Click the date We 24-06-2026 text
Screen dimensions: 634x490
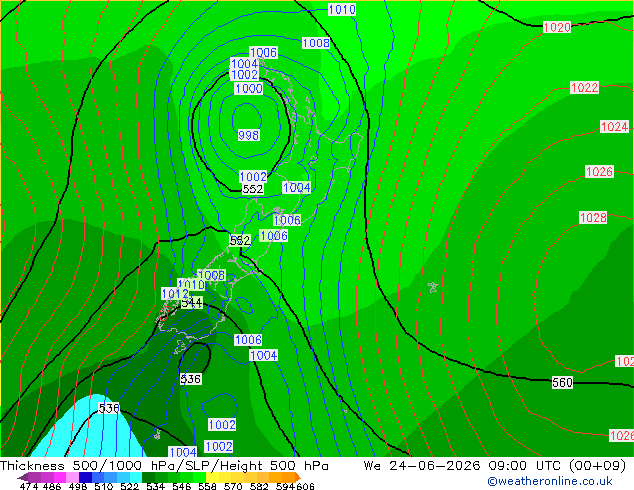coord(422,466)
